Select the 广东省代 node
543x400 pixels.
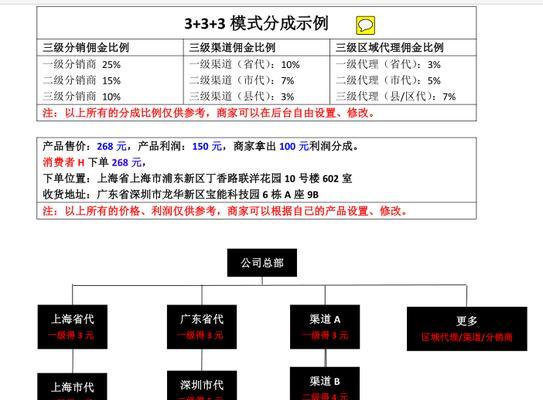click(202, 327)
